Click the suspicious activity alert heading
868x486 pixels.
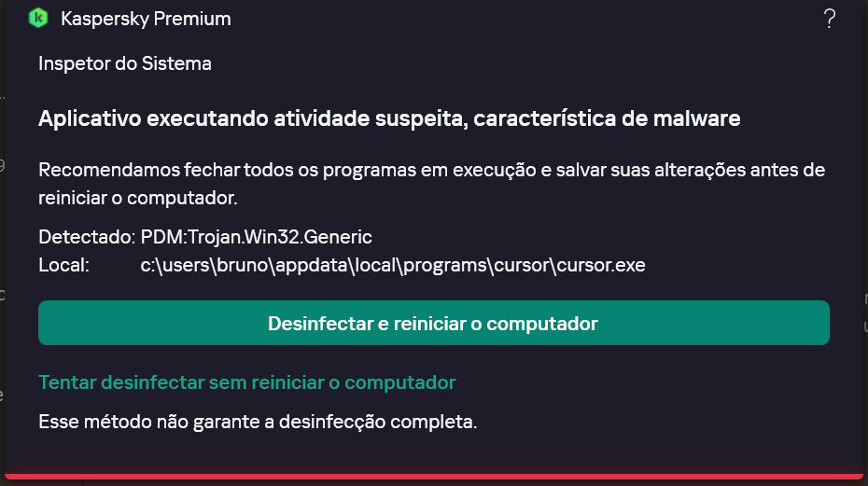tap(389, 118)
